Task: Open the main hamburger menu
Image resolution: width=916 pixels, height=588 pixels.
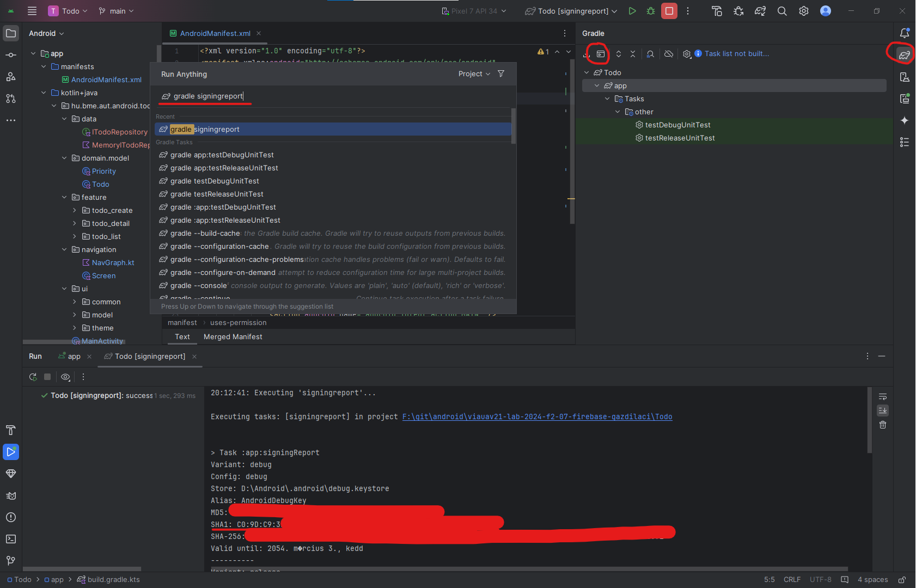Action: point(32,11)
